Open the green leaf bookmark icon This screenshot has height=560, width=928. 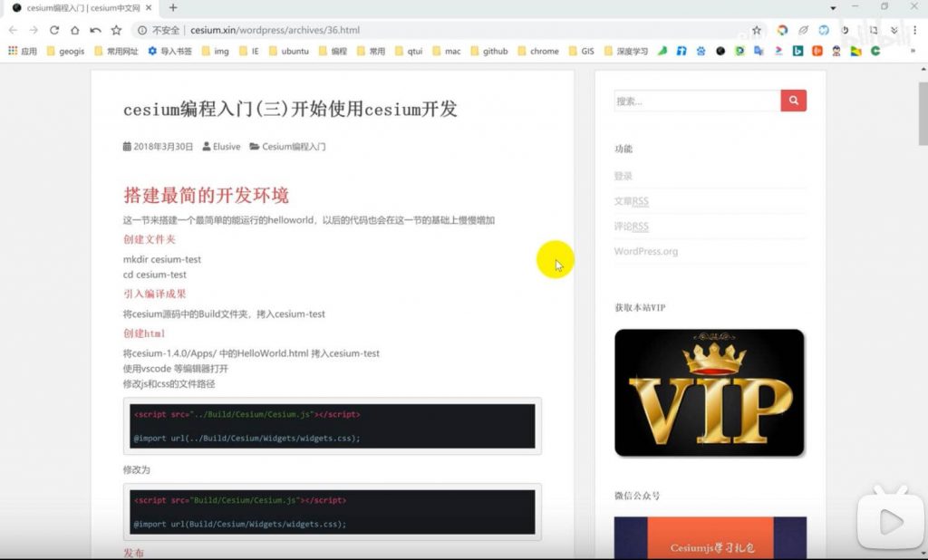coord(662,51)
